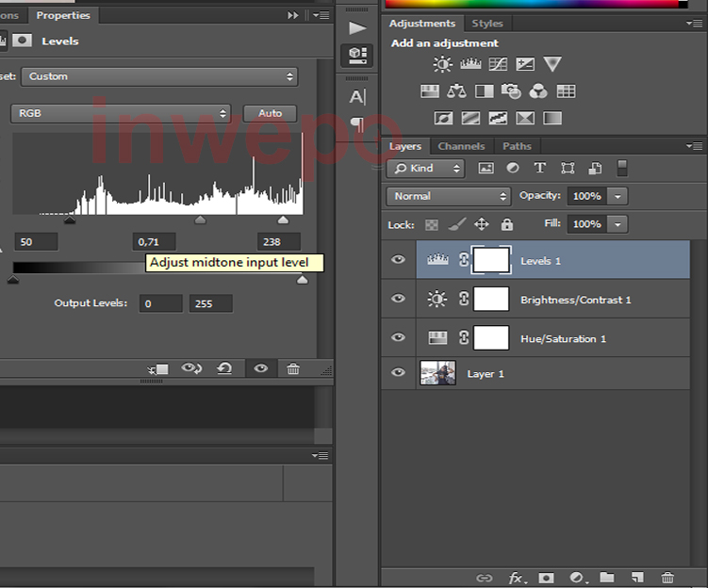
Task: Create a new layer in Layers panel
Action: pyautogui.click(x=638, y=578)
